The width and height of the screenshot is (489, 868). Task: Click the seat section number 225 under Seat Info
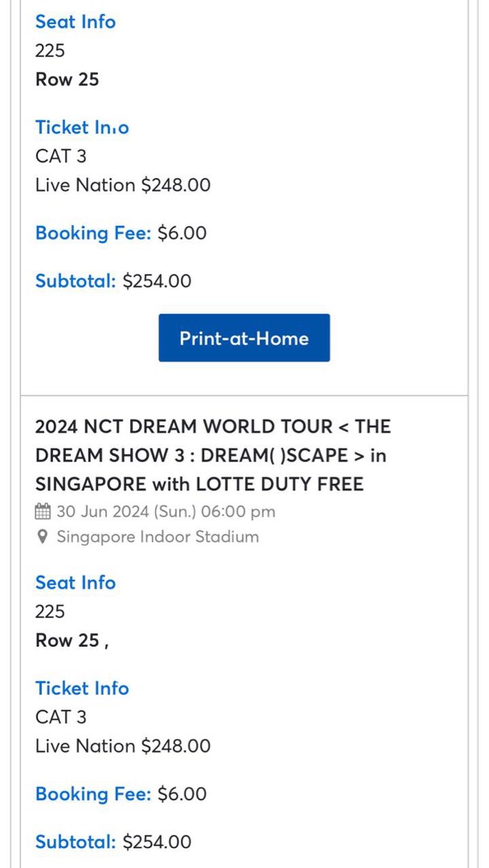click(50, 50)
